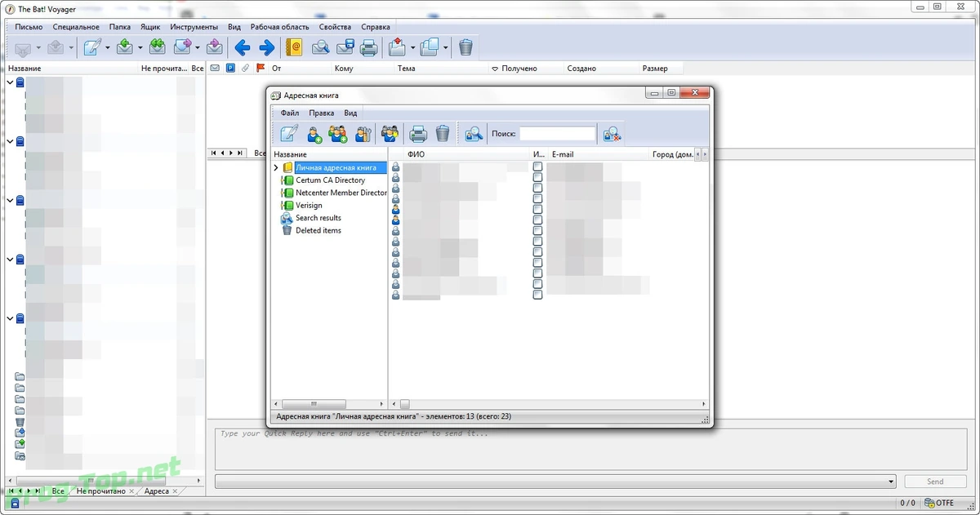
Task: Add new contact in Address Book toolbar
Action: point(314,134)
